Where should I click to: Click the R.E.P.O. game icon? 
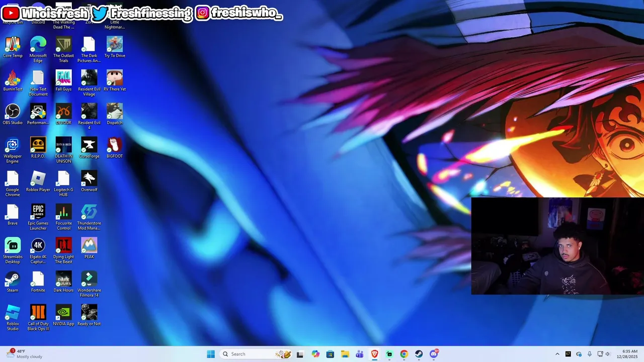38,148
